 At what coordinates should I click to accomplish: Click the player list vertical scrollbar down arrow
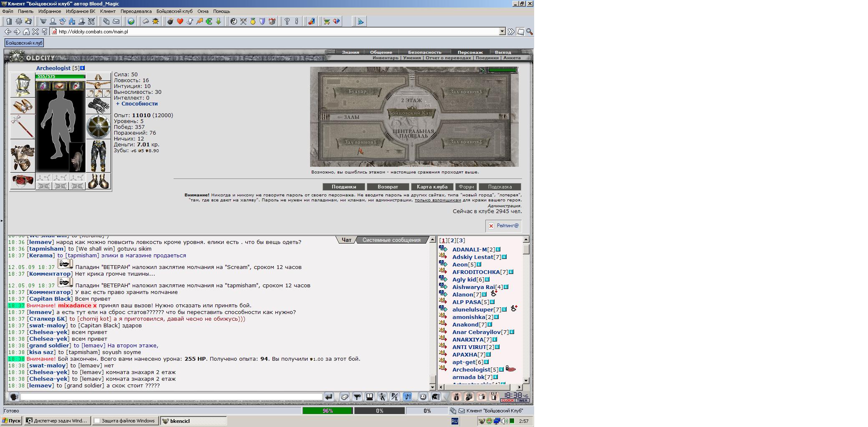point(526,380)
